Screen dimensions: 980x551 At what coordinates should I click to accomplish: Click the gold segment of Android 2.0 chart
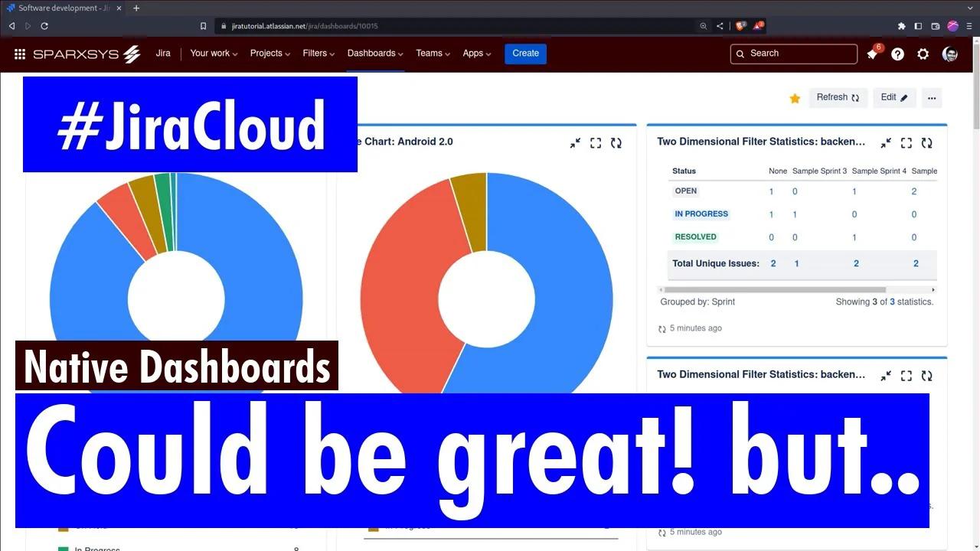pos(471,212)
